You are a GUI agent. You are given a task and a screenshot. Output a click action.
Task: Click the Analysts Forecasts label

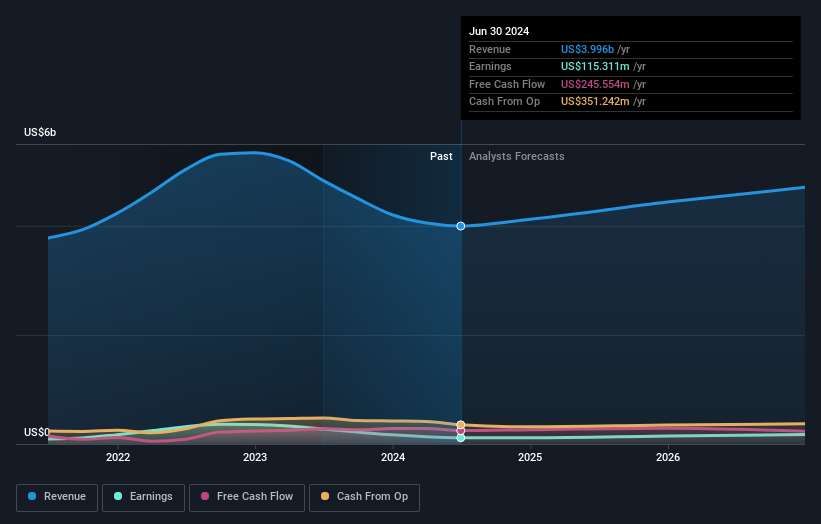point(517,156)
